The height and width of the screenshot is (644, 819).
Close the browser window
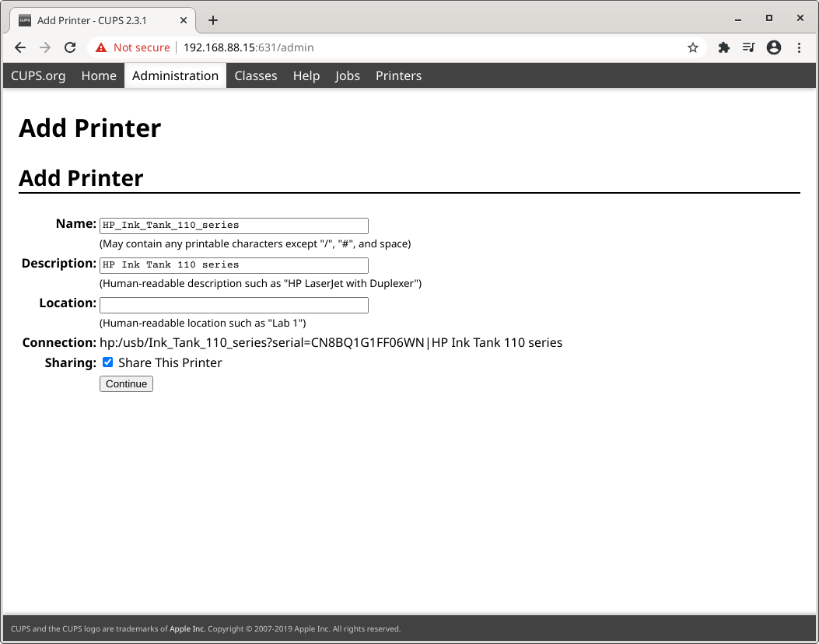point(800,19)
